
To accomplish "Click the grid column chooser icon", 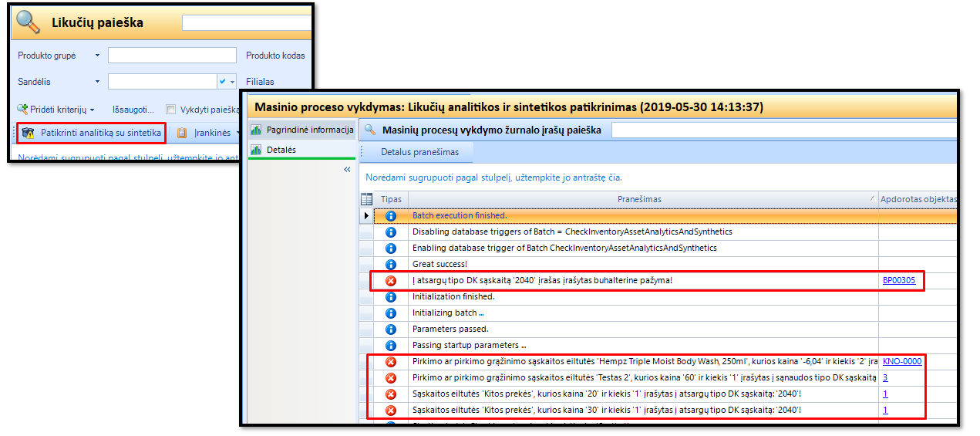I will [367, 199].
